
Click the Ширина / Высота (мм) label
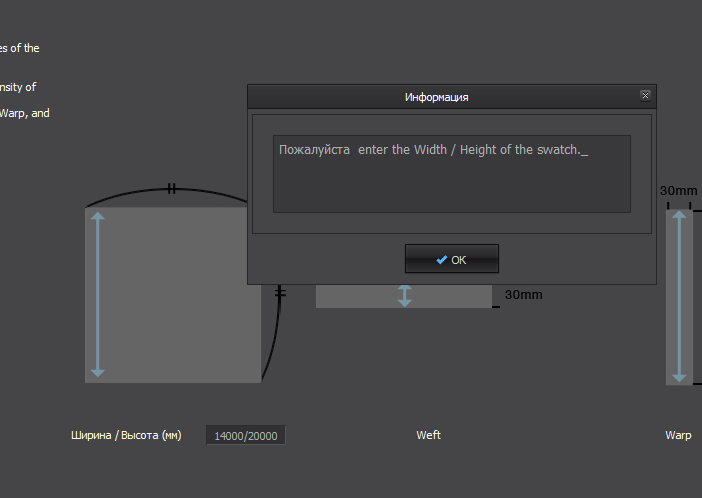126,435
